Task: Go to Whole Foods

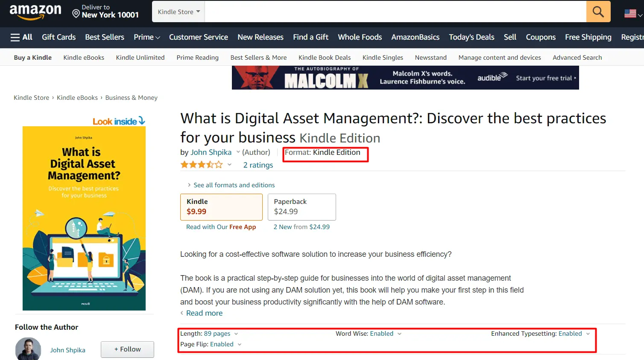Action: 360,37
